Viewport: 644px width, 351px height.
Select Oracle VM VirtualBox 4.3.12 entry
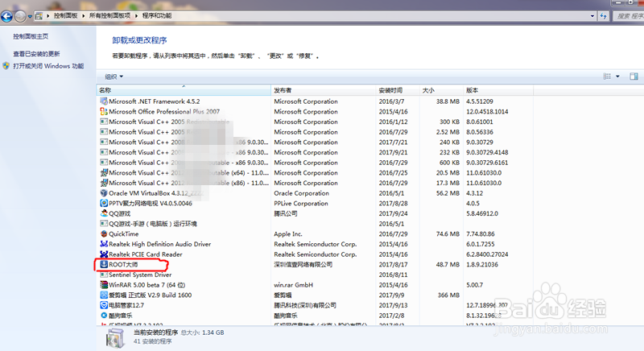click(x=156, y=193)
